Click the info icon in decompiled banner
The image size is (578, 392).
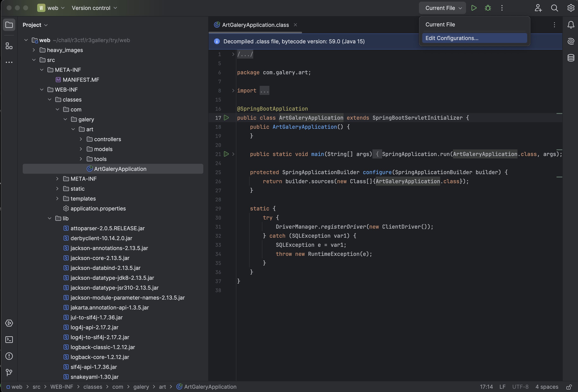click(217, 41)
